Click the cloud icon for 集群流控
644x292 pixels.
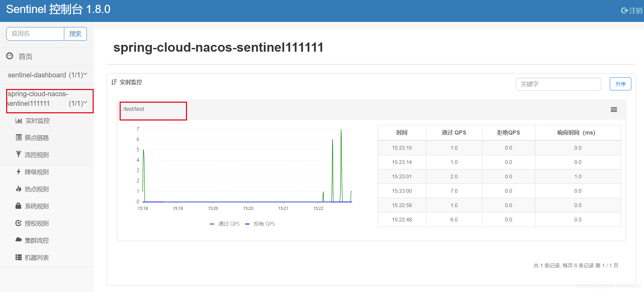18,240
